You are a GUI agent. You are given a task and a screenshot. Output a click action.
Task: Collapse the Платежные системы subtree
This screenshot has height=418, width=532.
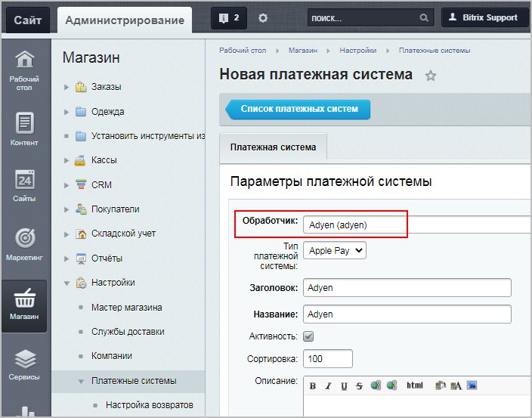pyautogui.click(x=81, y=382)
